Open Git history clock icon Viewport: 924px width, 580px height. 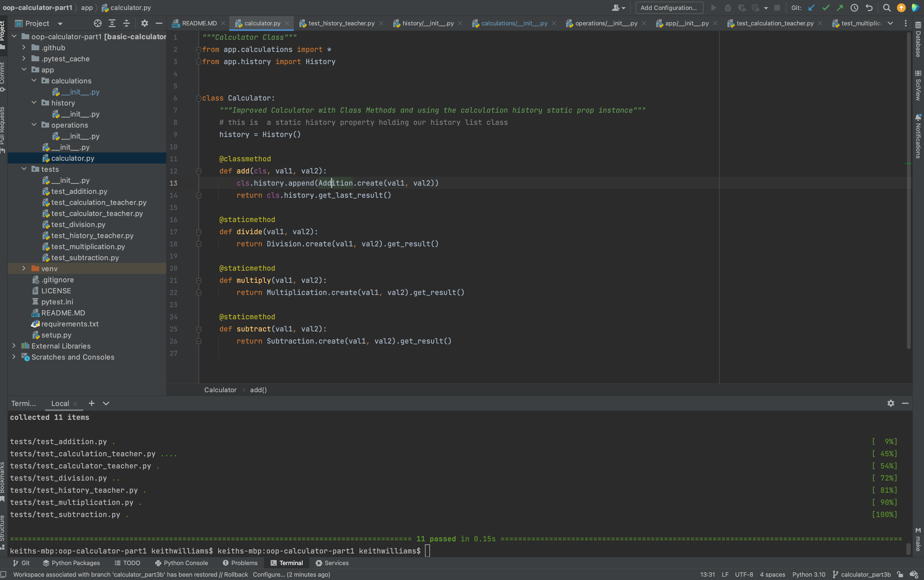pos(854,8)
